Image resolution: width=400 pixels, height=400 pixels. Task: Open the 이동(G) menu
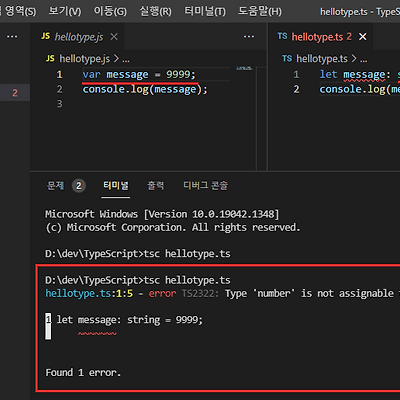point(110,11)
